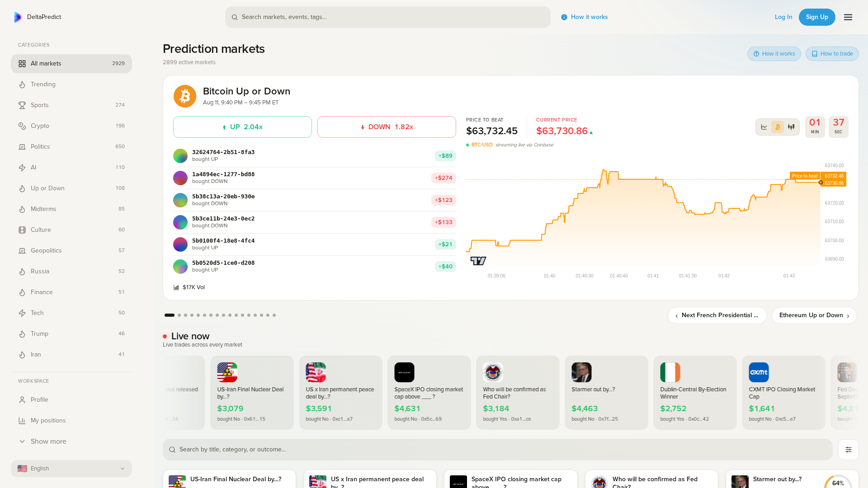The image size is (868, 488).
Task: Click current price $63,730.86
Action: pos(562,131)
